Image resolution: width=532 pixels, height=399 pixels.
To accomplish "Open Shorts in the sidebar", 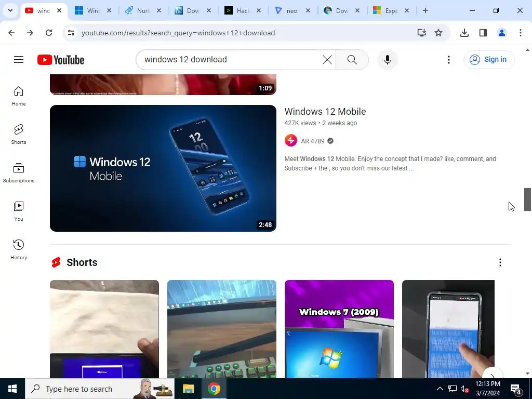I will pyautogui.click(x=19, y=135).
